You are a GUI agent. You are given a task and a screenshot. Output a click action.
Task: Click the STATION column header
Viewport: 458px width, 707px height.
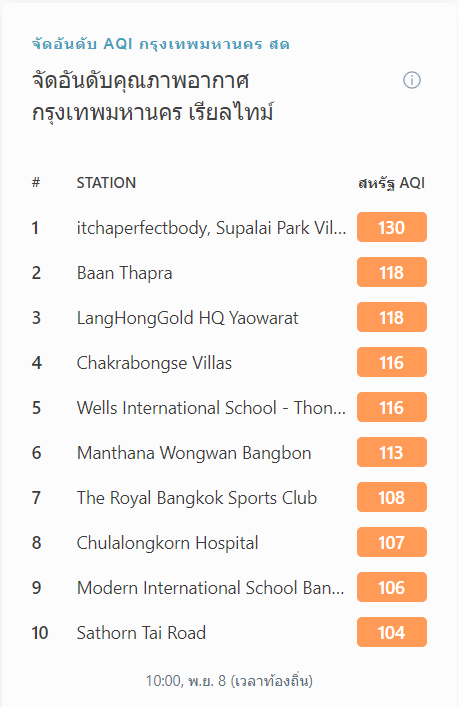pos(106,183)
